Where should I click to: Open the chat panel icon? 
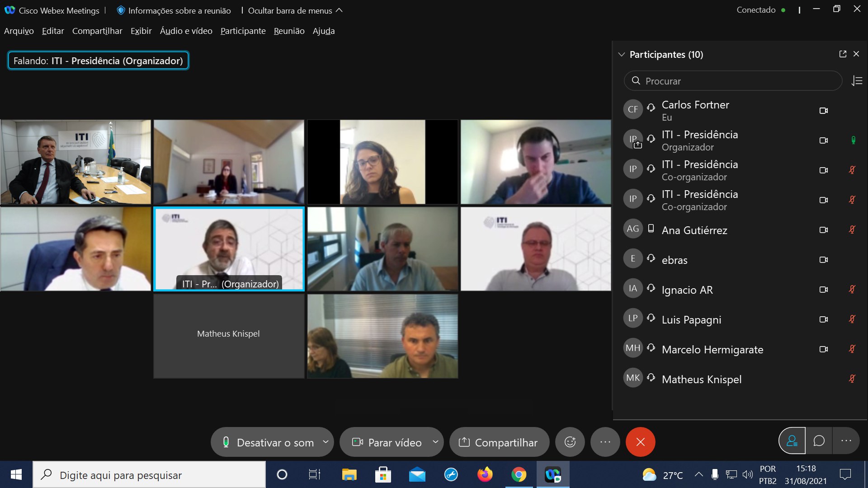(819, 441)
